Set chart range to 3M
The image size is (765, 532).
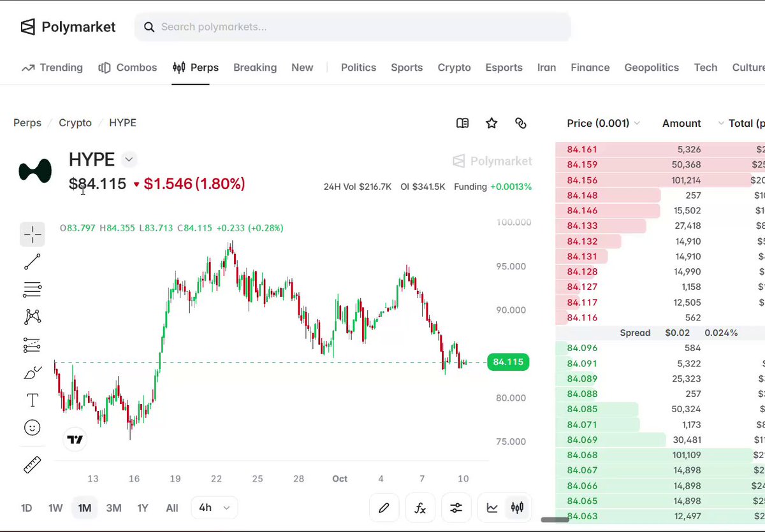point(113,508)
